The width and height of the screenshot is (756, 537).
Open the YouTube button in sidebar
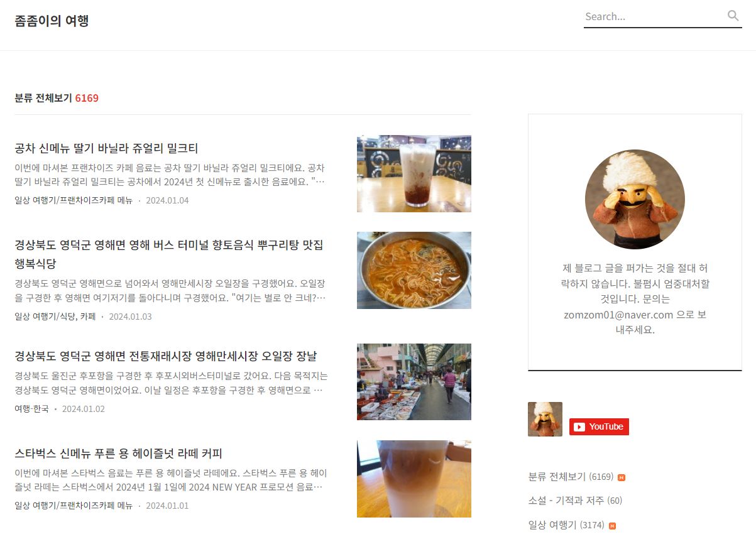(599, 426)
